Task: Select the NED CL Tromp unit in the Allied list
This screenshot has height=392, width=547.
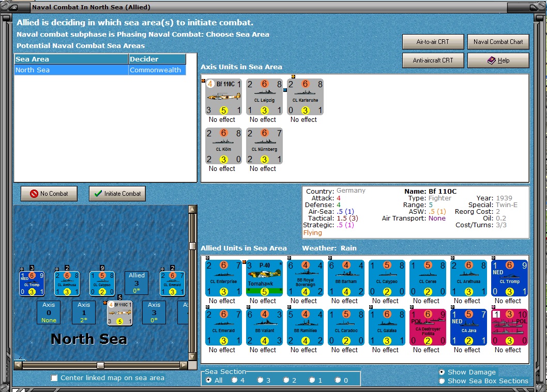Action: tap(509, 278)
